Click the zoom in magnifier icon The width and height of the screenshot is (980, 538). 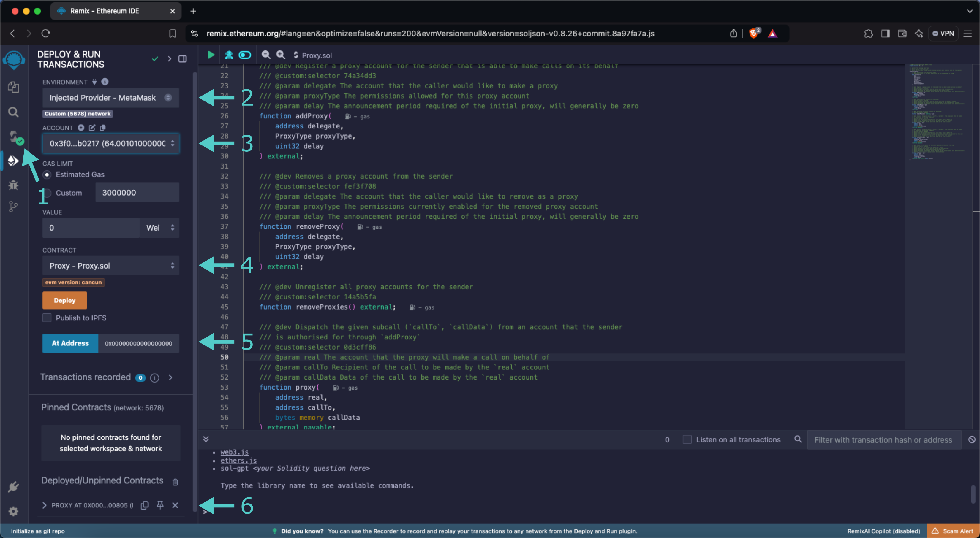tap(281, 55)
